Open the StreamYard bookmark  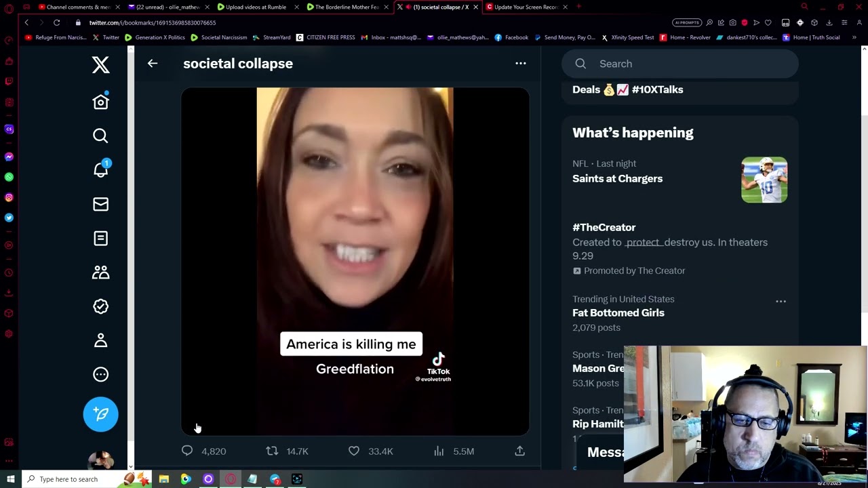271,37
